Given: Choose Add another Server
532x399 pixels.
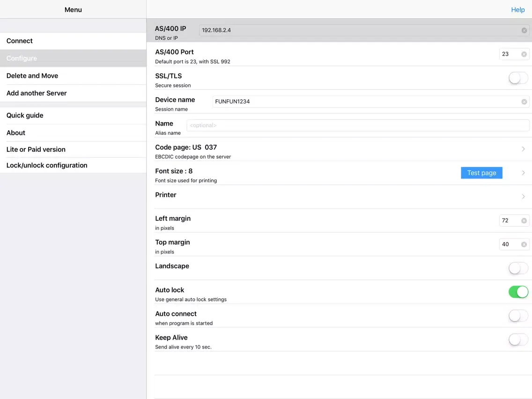Looking at the screenshot, I should pyautogui.click(x=73, y=93).
